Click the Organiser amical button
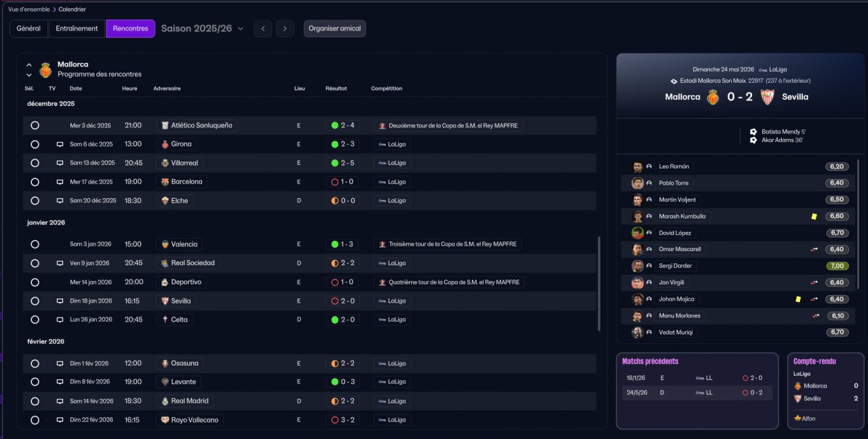This screenshot has width=868, height=439. [335, 28]
